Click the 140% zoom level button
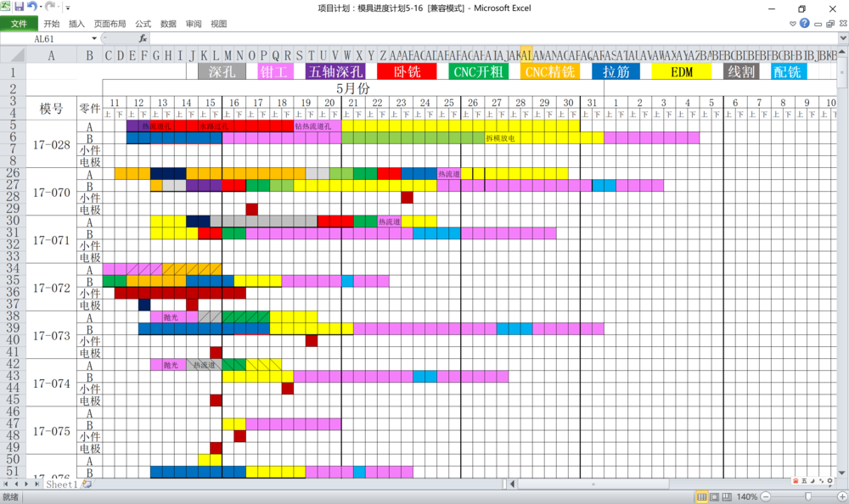The height and width of the screenshot is (504, 849). [746, 497]
